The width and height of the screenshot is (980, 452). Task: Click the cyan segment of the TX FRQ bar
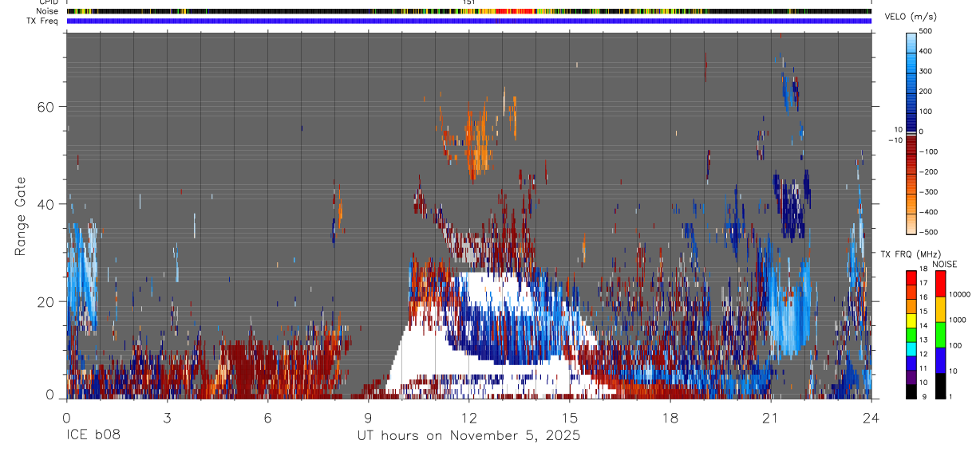click(911, 349)
